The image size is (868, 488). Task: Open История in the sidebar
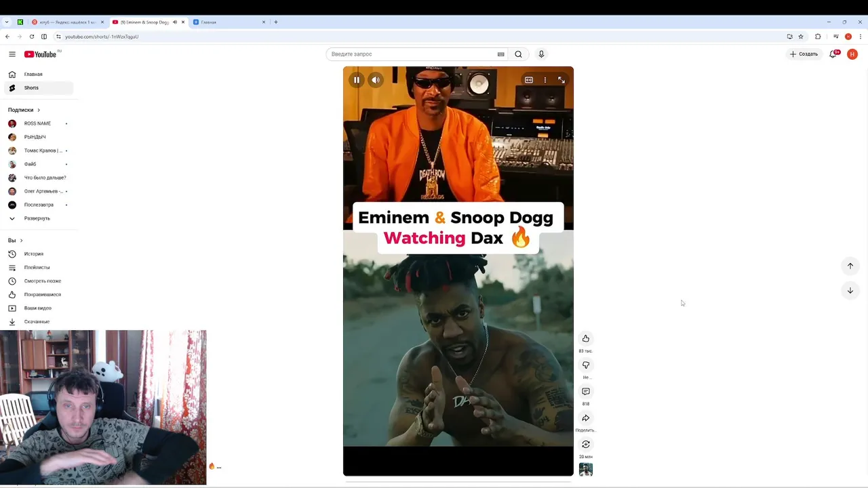click(x=39, y=254)
